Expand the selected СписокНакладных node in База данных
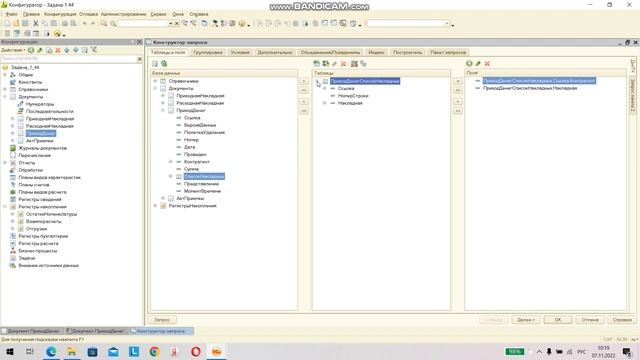640x360 pixels. tap(171, 177)
